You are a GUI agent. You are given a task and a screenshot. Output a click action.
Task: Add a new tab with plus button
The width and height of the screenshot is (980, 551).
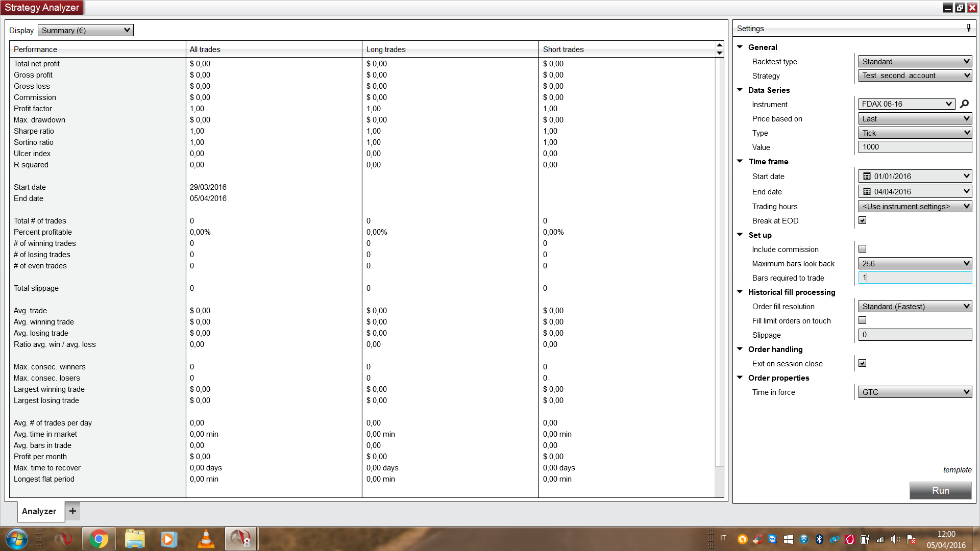click(72, 511)
